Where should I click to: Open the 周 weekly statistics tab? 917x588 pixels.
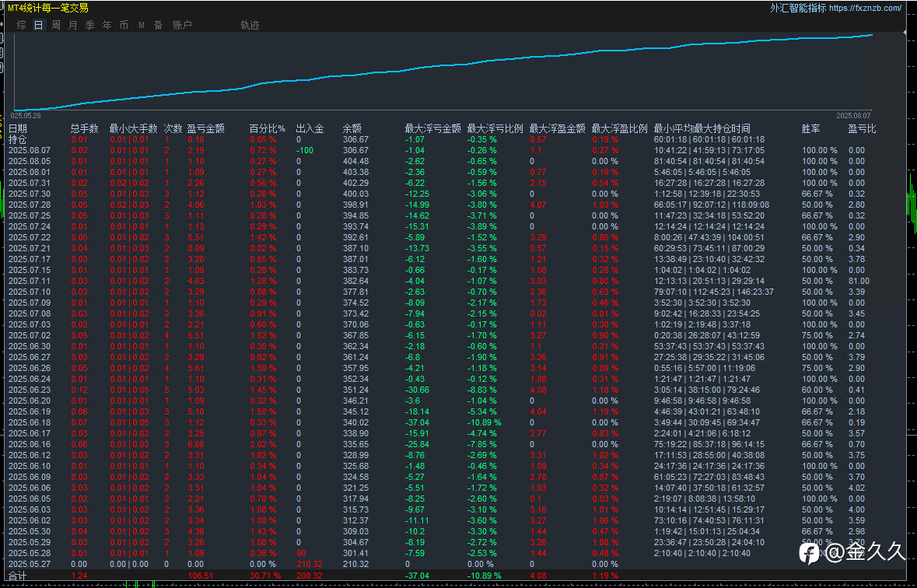pyautogui.click(x=56, y=25)
